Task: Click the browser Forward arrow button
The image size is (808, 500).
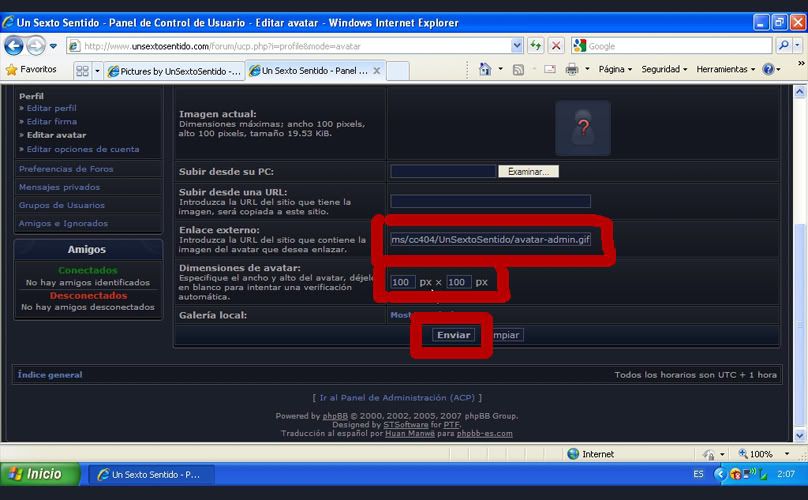Action: tap(36, 46)
